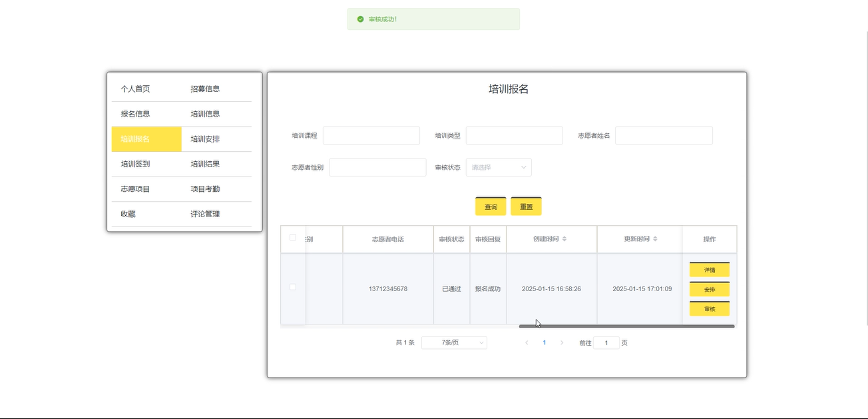Expand the 7条/页 page size selector
The image size is (868, 419).
(x=454, y=343)
